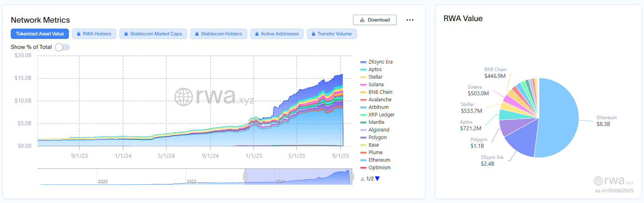Select the Tokenized Asset Value tab
Screen dimensions: 644x203
[x=40, y=34]
